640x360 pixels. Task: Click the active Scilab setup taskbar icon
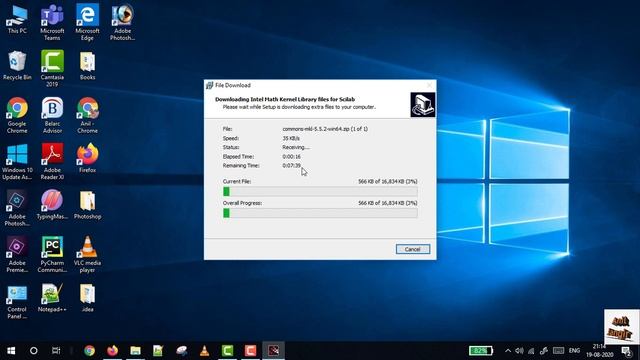273,351
